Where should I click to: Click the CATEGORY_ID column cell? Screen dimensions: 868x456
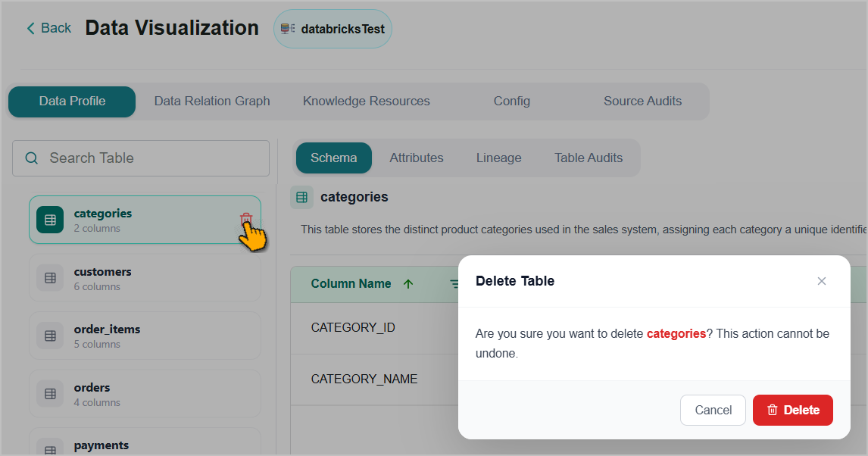click(x=353, y=328)
